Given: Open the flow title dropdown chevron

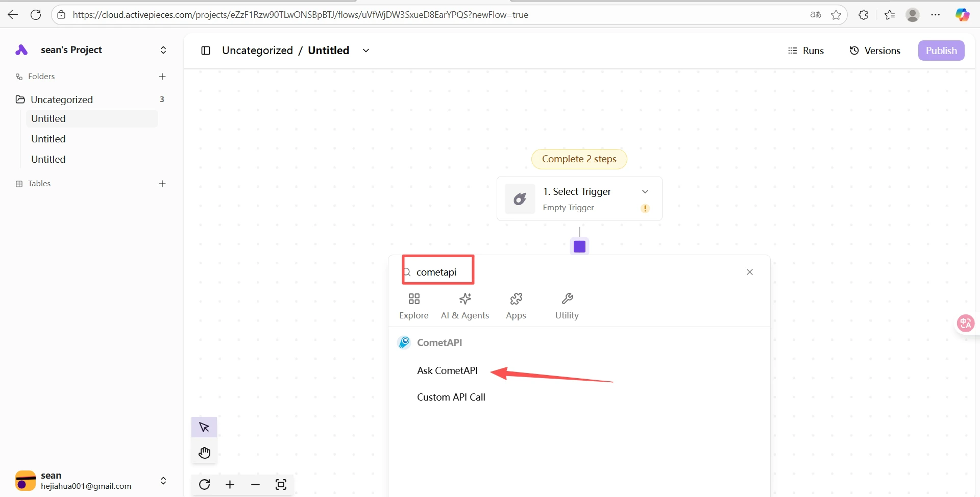Looking at the screenshot, I should 366,51.
